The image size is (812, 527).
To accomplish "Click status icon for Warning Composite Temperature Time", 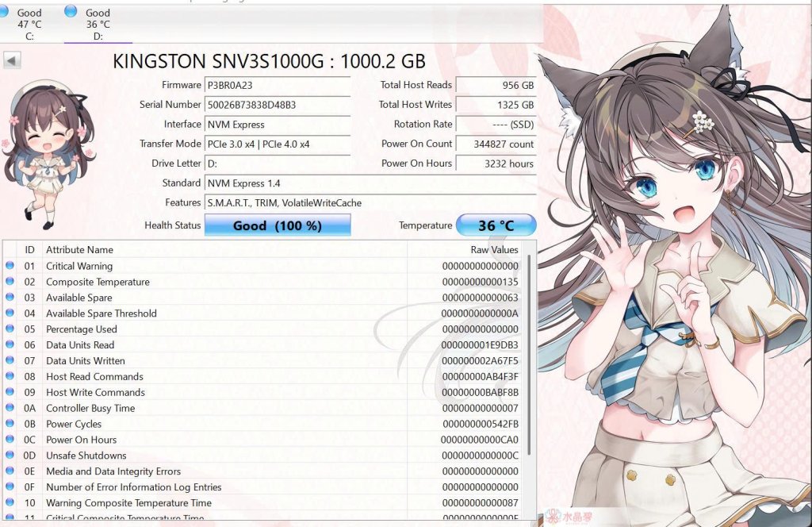I will point(10,502).
